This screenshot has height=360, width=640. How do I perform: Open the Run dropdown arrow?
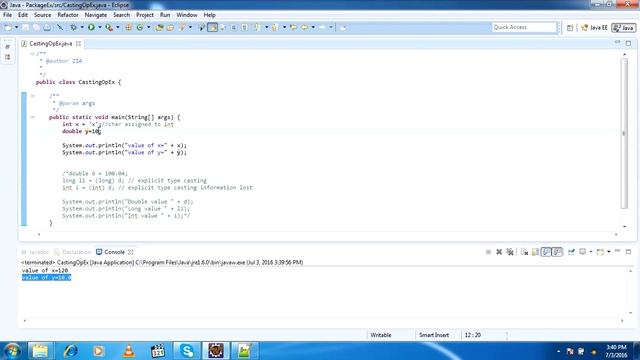tap(100, 27)
